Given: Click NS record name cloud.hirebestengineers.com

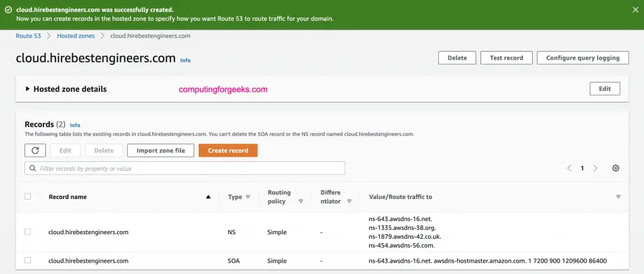Looking at the screenshot, I should pos(88,232).
